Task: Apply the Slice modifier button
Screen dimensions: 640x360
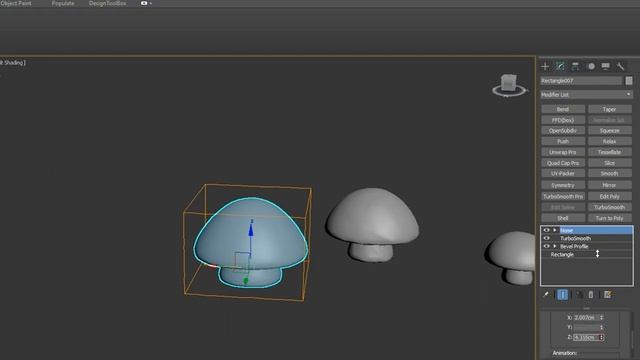Action: [609, 163]
